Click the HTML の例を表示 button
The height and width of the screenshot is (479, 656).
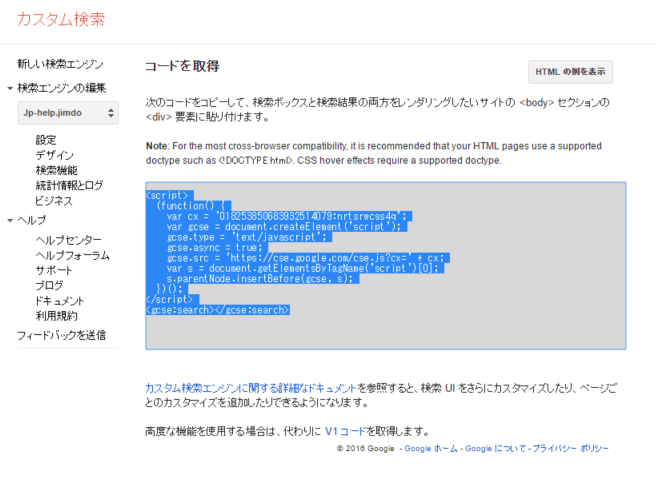[x=570, y=72]
